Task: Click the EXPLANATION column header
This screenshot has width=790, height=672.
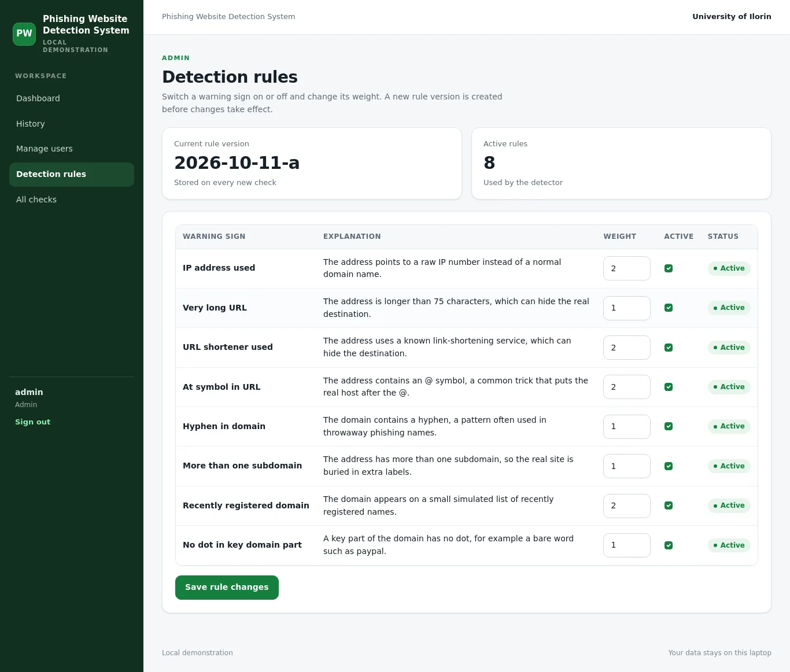Action: [352, 237]
